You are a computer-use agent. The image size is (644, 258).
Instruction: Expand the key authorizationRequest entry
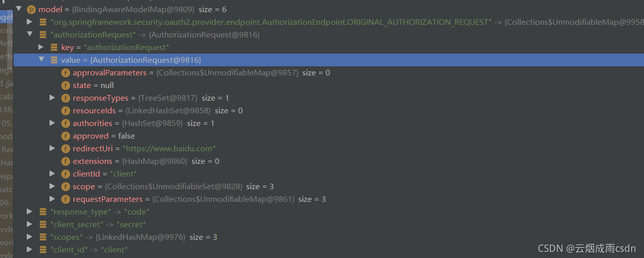point(41,47)
